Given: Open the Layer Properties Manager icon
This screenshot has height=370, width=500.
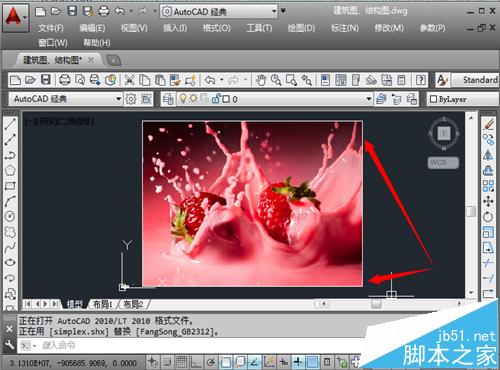Looking at the screenshot, I should 168,99.
